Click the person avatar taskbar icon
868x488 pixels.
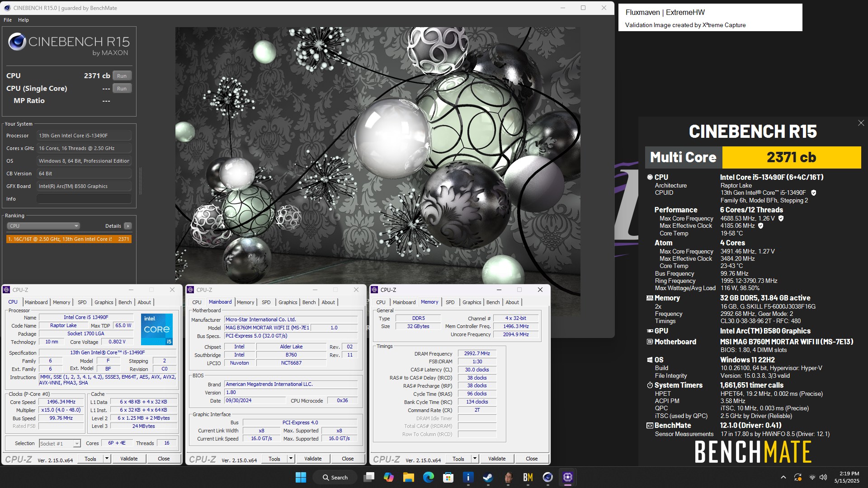pyautogui.click(x=508, y=477)
